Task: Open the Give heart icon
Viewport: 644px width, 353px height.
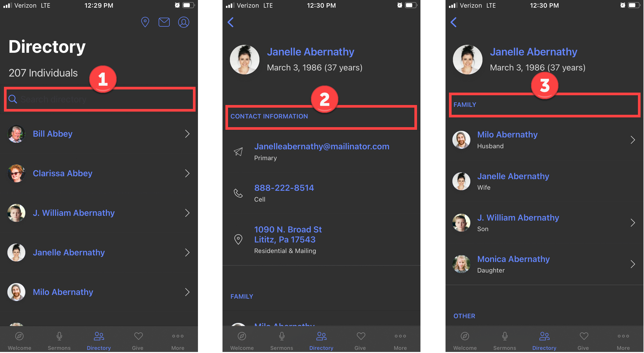Action: point(138,336)
